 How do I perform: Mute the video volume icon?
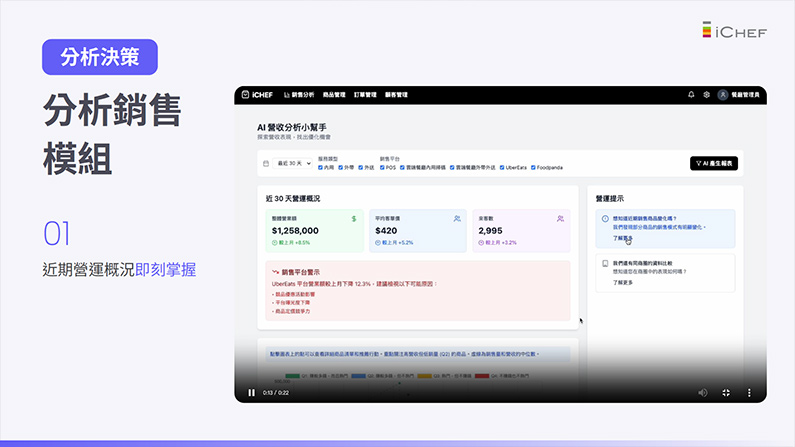click(x=703, y=393)
